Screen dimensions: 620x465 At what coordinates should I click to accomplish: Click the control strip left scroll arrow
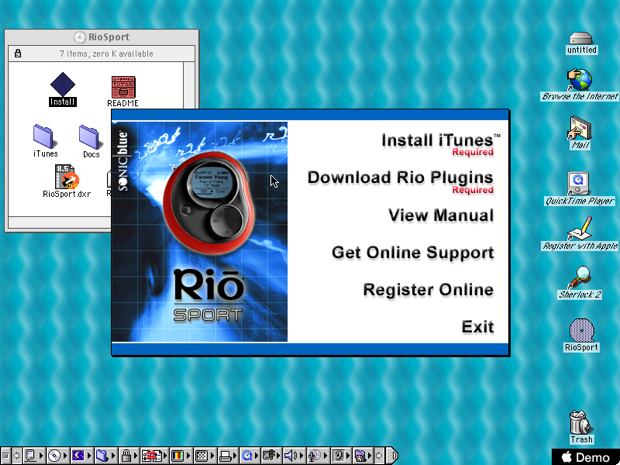click(17, 456)
